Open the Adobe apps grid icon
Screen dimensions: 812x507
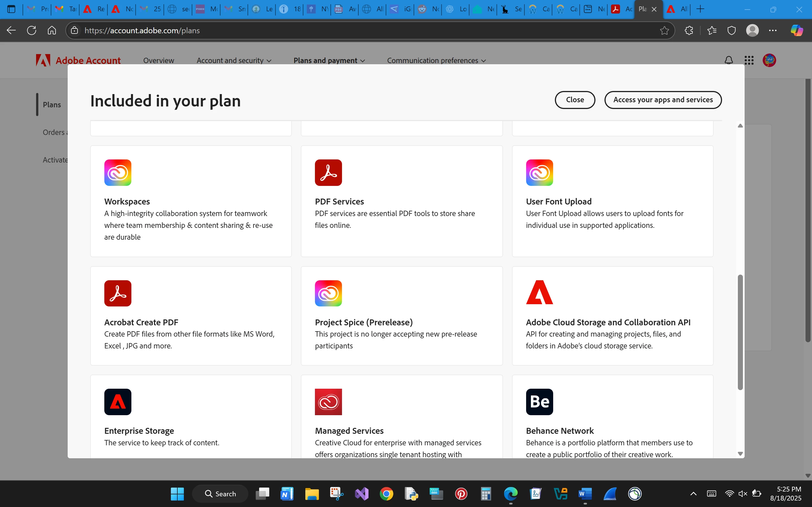(749, 60)
